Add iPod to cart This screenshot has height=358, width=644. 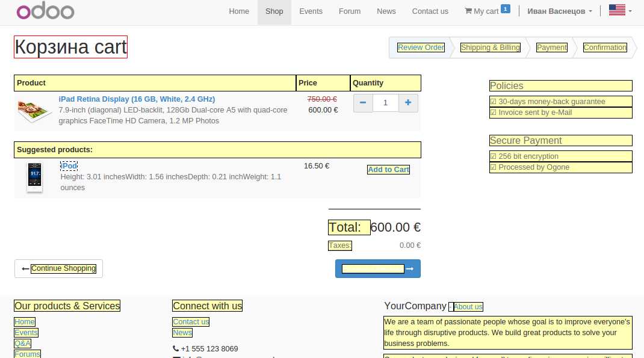click(388, 170)
